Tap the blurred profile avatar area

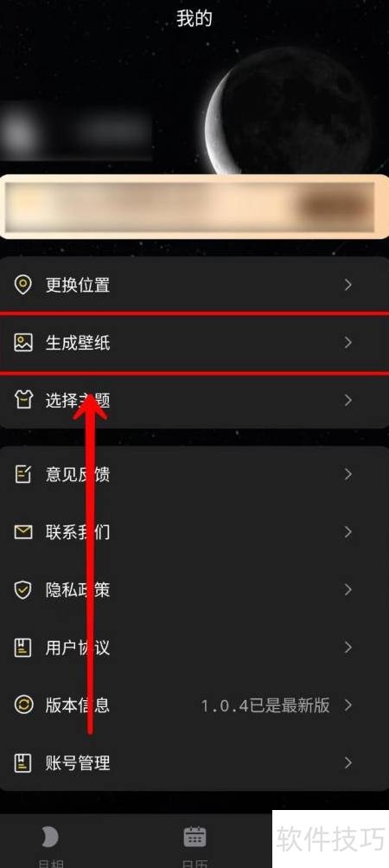(21, 131)
